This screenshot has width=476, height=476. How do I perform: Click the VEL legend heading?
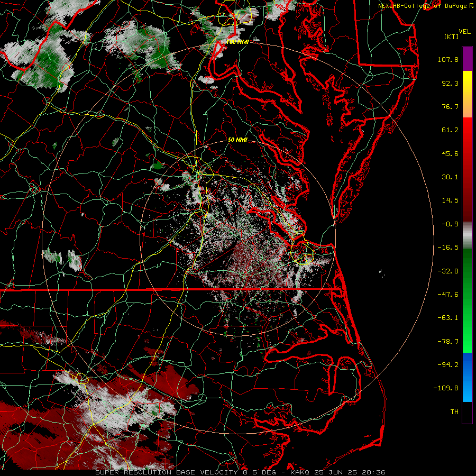(465, 32)
